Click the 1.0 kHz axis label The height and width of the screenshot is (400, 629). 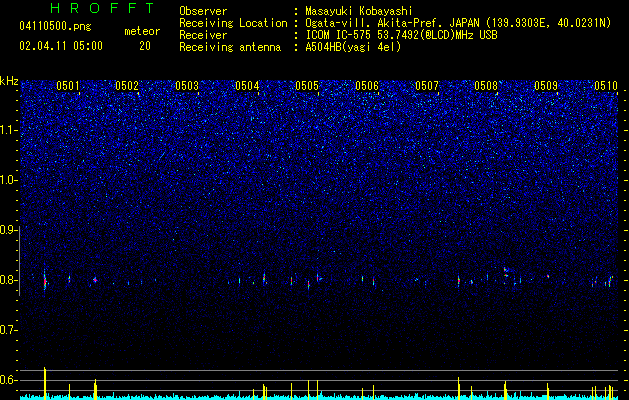(8, 180)
